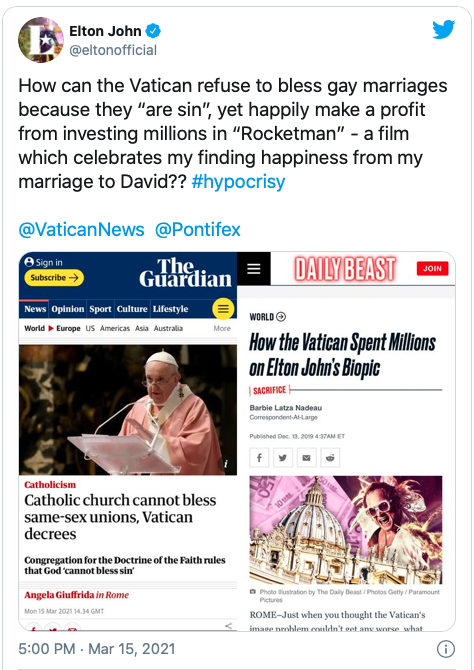Click the Twitter bird logo
The width and height of the screenshot is (474, 670).
(443, 29)
